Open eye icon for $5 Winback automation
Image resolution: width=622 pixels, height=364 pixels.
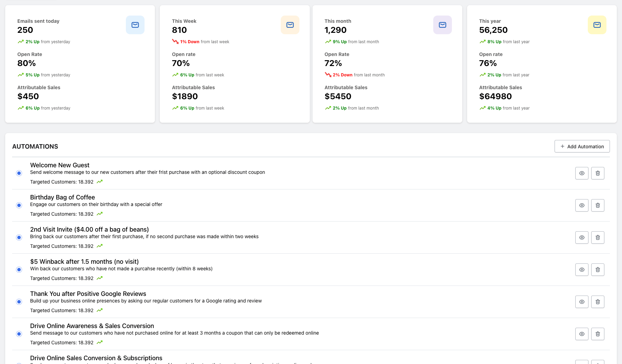tap(582, 270)
